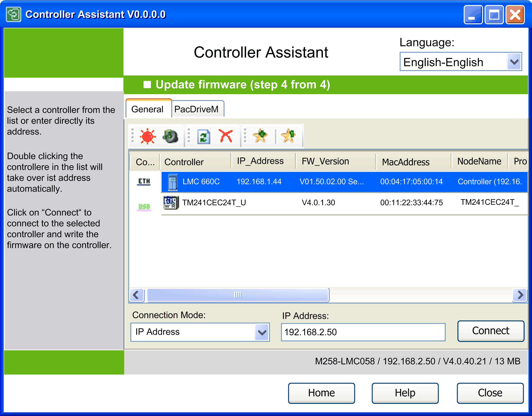
Task: Maximize the Controller Assistant window
Action: [x=494, y=15]
